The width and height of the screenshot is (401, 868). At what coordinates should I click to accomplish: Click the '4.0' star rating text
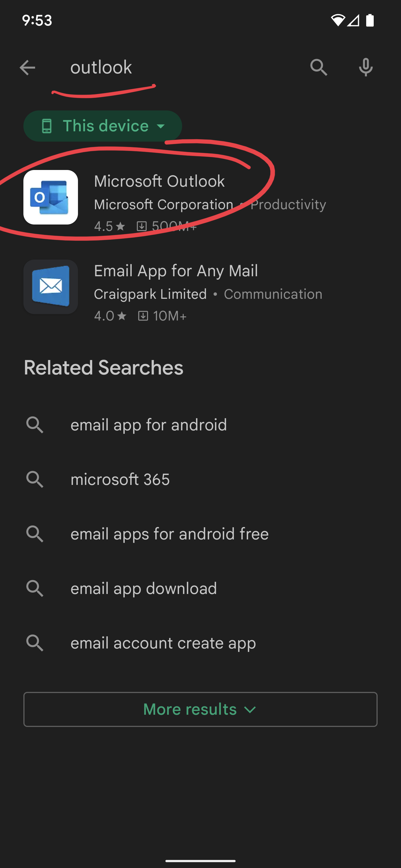[x=110, y=316]
